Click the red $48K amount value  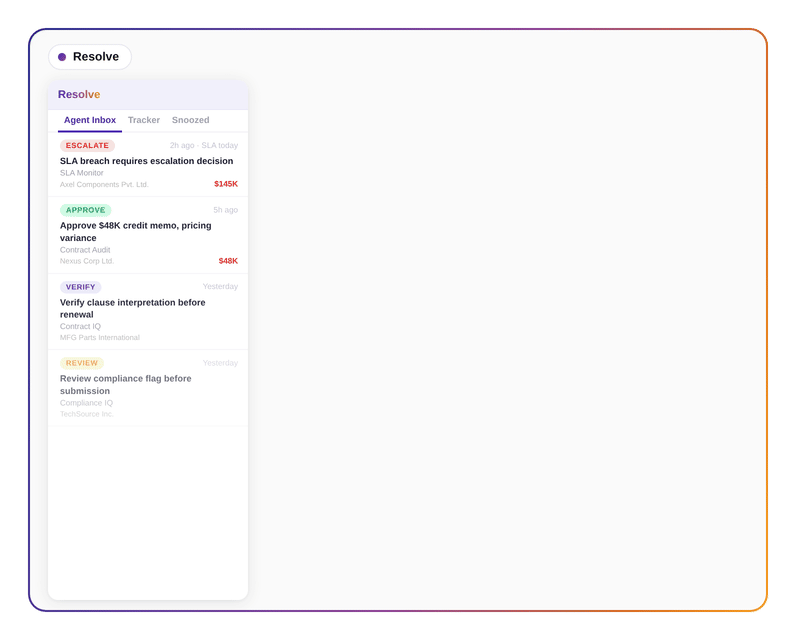(x=228, y=261)
